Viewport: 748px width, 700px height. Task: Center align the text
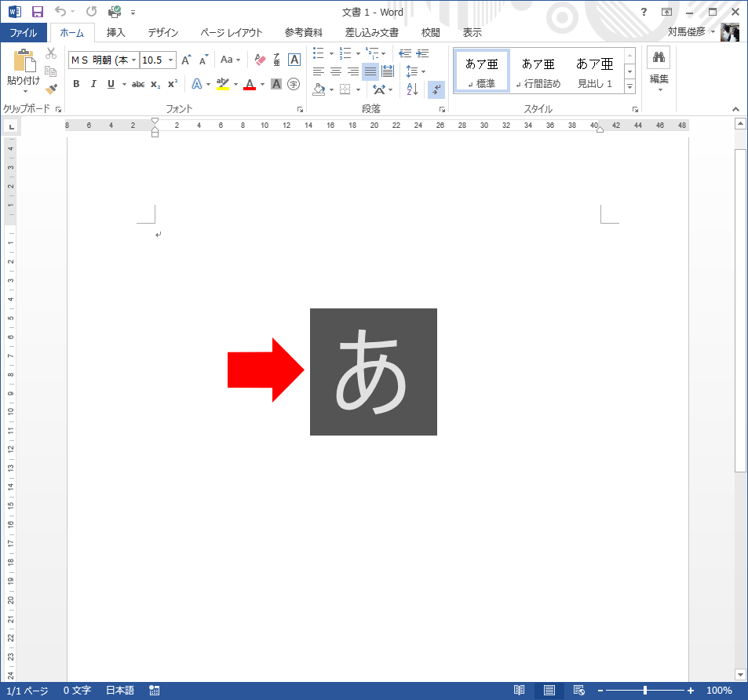(336, 71)
